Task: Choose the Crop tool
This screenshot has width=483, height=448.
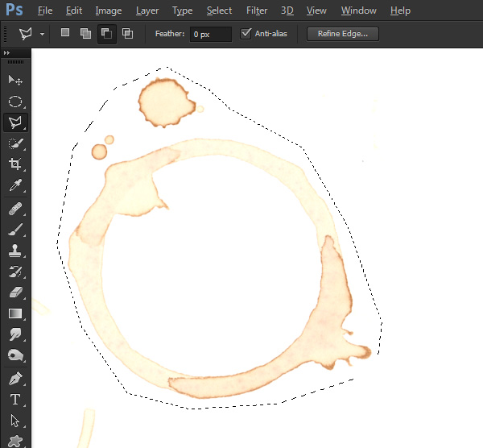Action: [15, 164]
